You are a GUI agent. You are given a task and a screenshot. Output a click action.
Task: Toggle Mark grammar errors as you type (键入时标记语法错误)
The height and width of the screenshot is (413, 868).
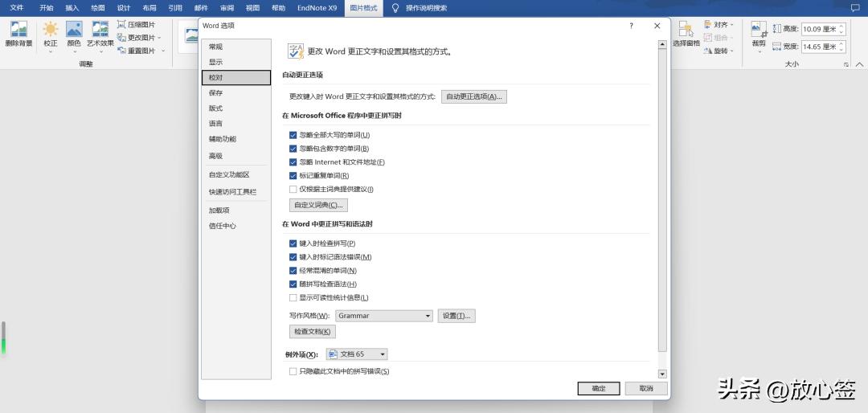293,257
